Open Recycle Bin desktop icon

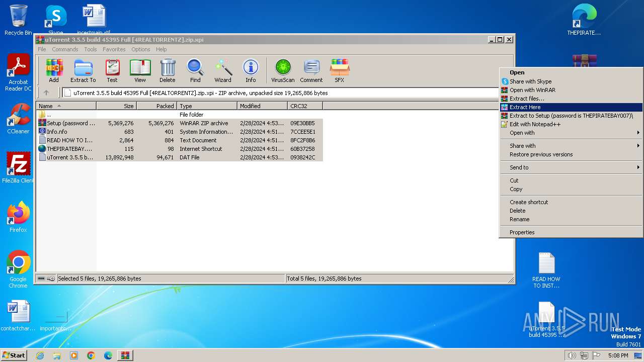[x=18, y=20]
